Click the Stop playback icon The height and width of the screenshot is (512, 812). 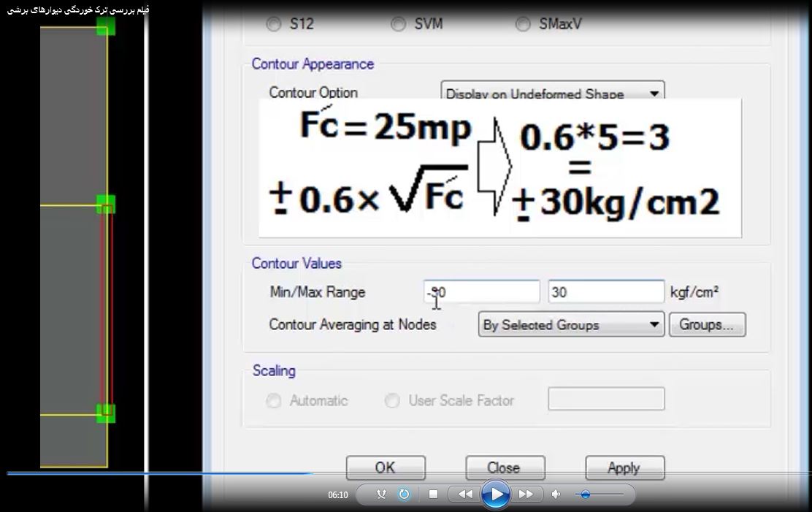[x=433, y=494]
